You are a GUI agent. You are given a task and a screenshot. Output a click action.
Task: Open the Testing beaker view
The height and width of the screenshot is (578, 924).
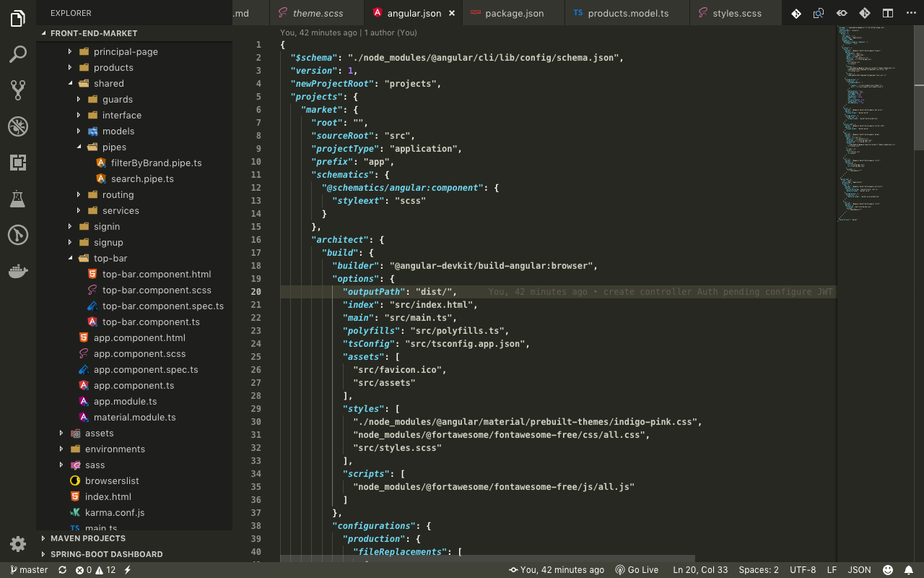17,199
